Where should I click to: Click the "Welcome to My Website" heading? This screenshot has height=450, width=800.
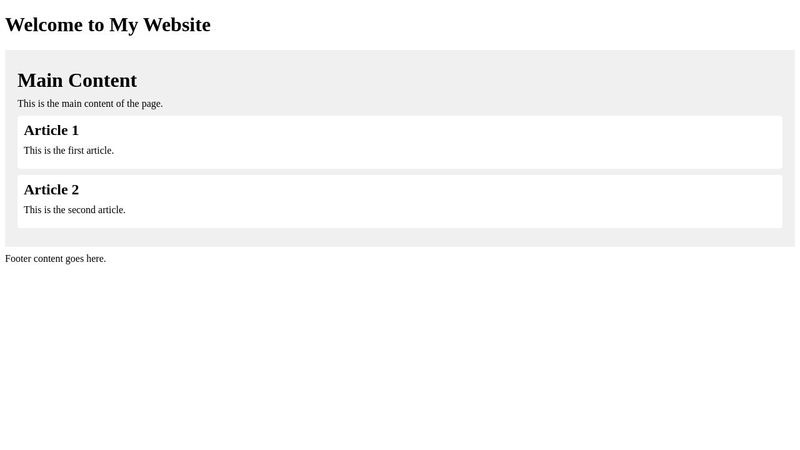pyautogui.click(x=108, y=25)
